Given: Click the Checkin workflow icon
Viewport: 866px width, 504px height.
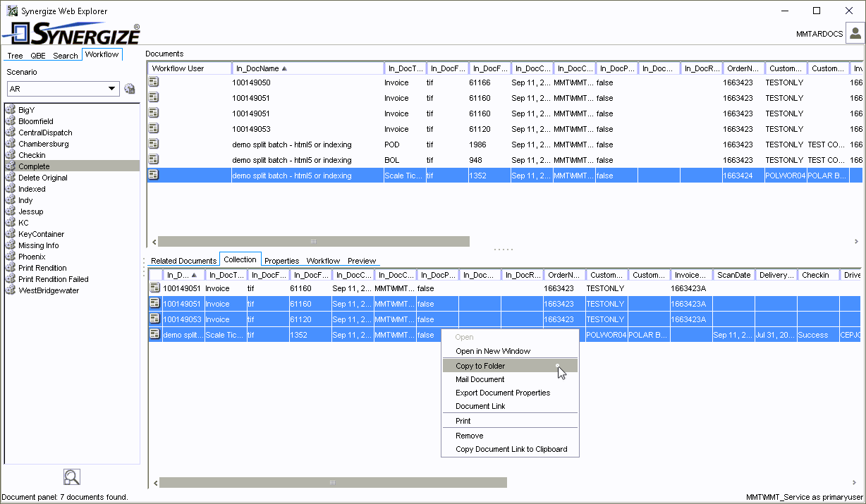Looking at the screenshot, I should 11,155.
